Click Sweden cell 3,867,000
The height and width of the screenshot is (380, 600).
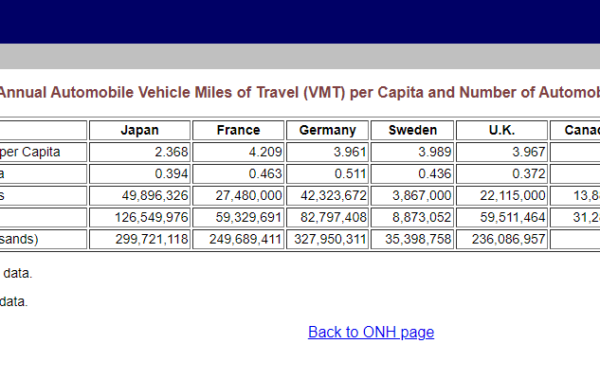tap(412, 196)
